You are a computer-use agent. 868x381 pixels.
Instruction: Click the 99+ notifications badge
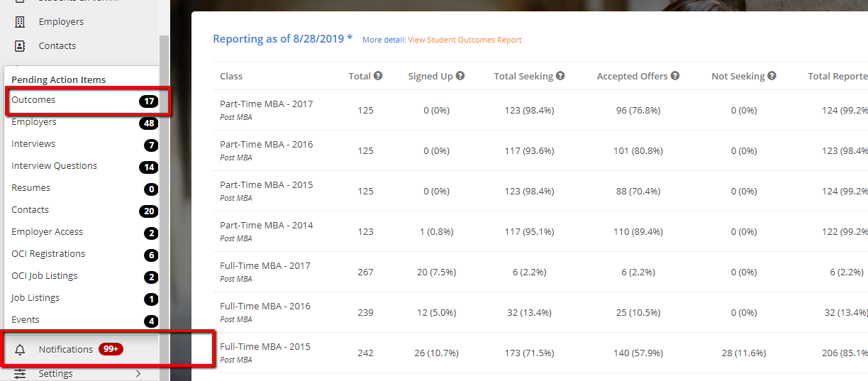[x=111, y=349]
